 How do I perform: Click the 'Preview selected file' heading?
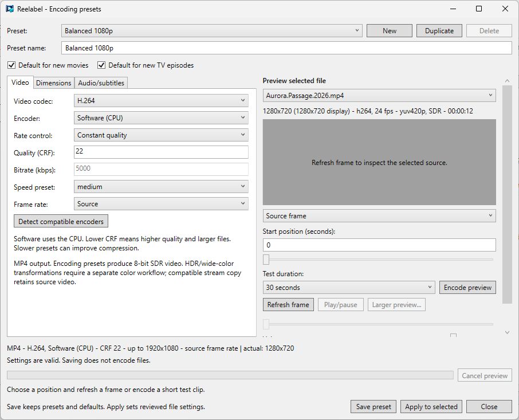(x=294, y=81)
